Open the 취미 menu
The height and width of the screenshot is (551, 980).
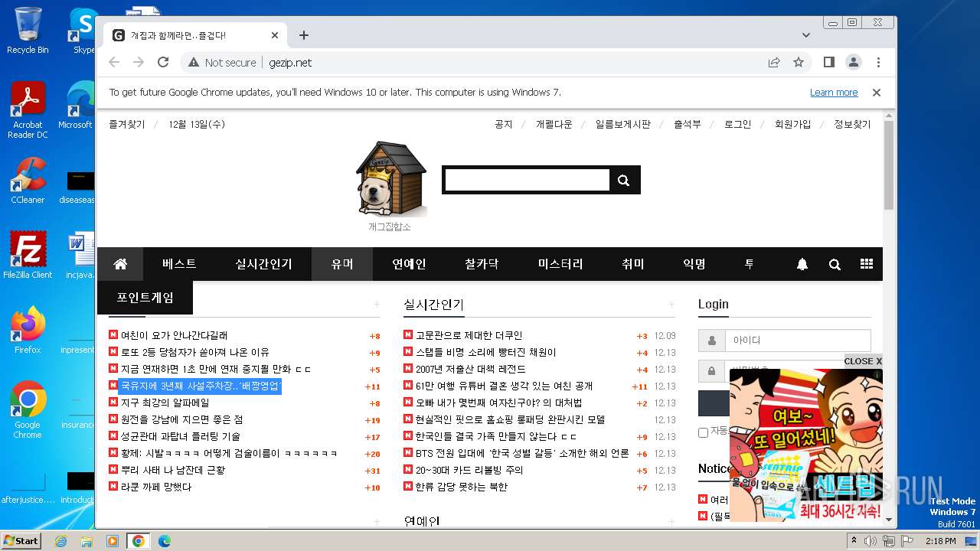point(633,264)
